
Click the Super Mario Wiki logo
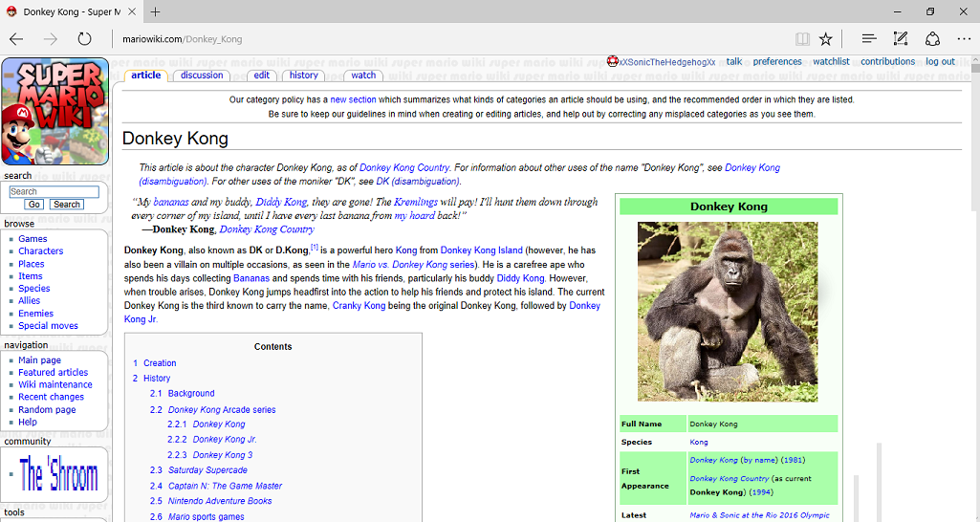(54, 111)
